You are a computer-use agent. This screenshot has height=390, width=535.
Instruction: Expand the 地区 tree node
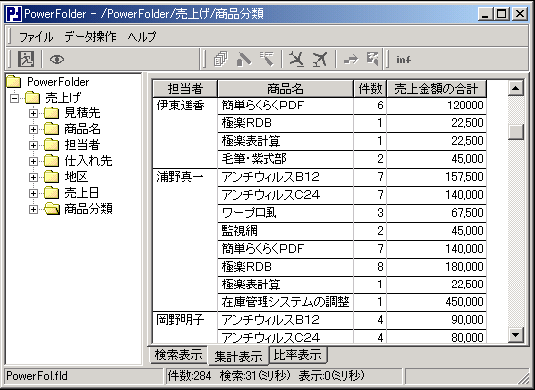(33, 177)
